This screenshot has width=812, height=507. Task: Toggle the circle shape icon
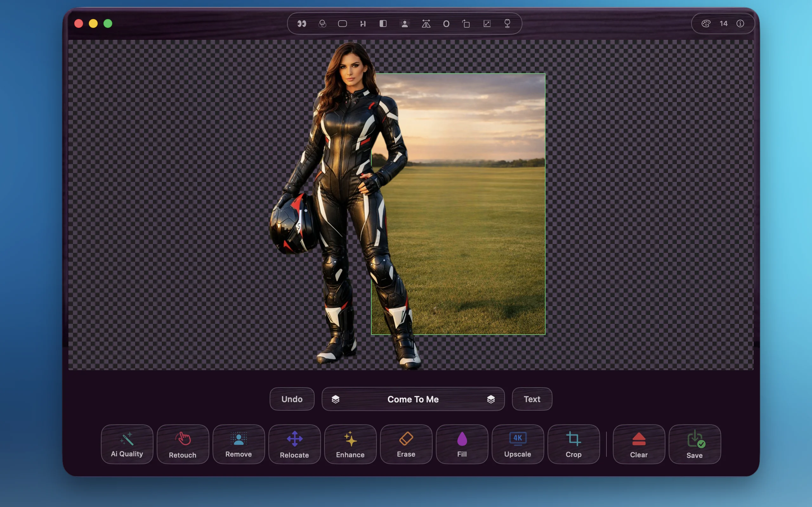coord(446,23)
